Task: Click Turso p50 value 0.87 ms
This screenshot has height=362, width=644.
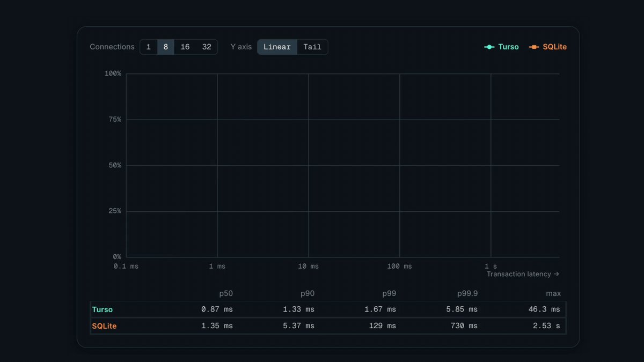Action: click(217, 309)
